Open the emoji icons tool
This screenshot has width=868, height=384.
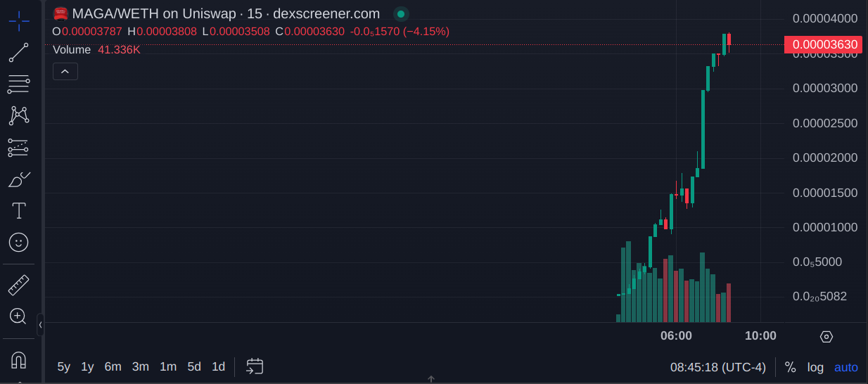coord(19,243)
